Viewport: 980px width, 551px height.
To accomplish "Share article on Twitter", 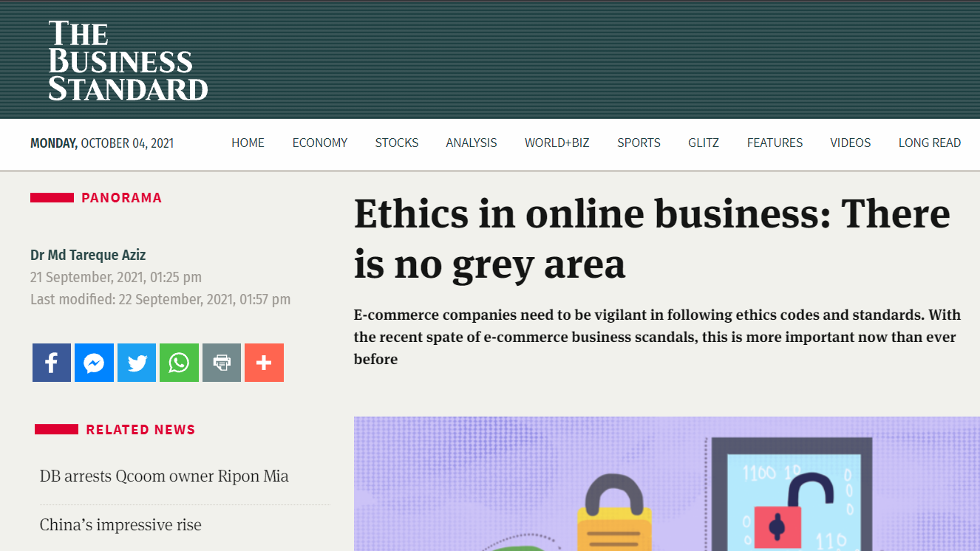I will click(137, 363).
